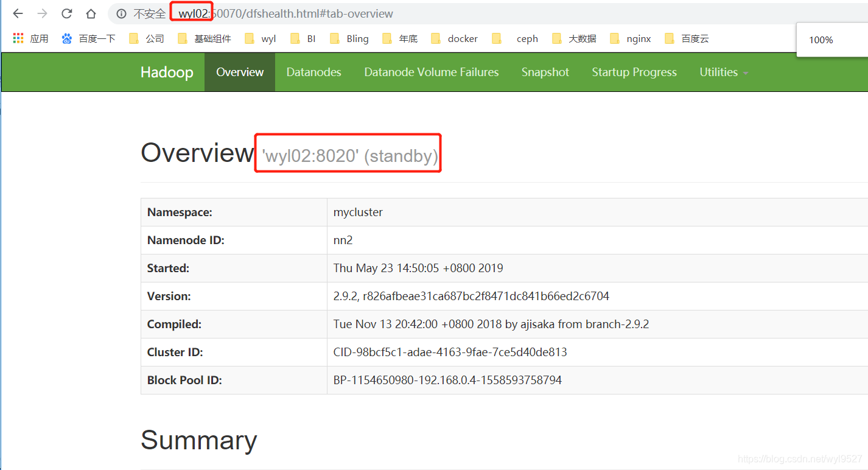Open the apps grid shortcut
The height and width of the screenshot is (470, 868).
[30, 38]
